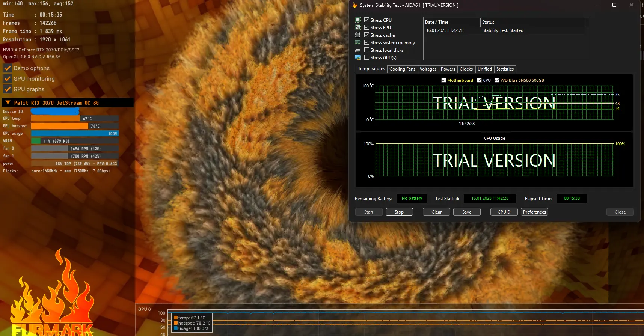Save the stability test results

click(x=467, y=212)
